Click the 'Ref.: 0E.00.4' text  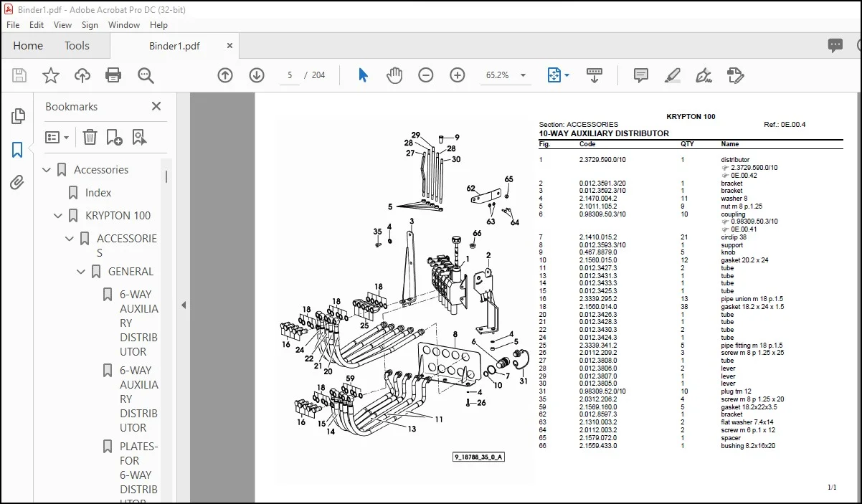pos(785,125)
